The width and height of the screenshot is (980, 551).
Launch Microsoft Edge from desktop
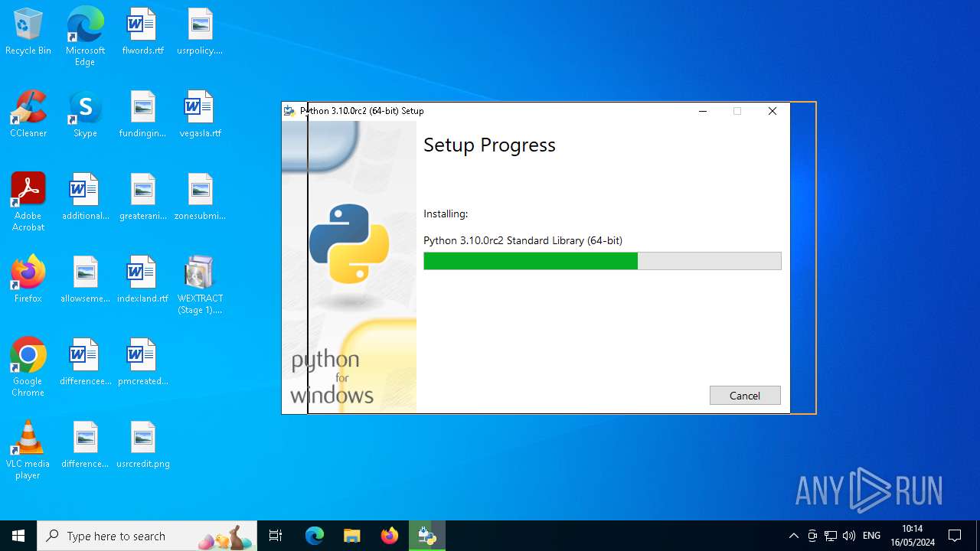[85, 37]
